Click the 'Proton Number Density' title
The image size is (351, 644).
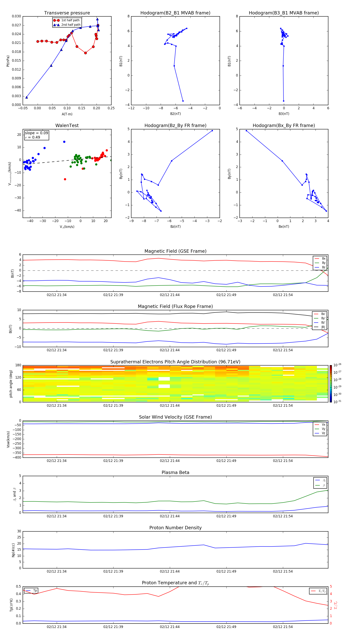(x=175, y=528)
